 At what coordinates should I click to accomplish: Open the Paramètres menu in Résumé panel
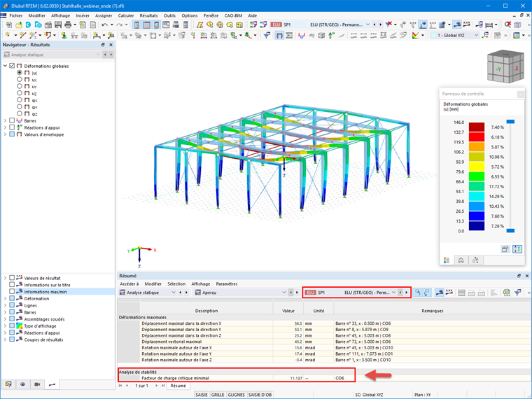[227, 284]
